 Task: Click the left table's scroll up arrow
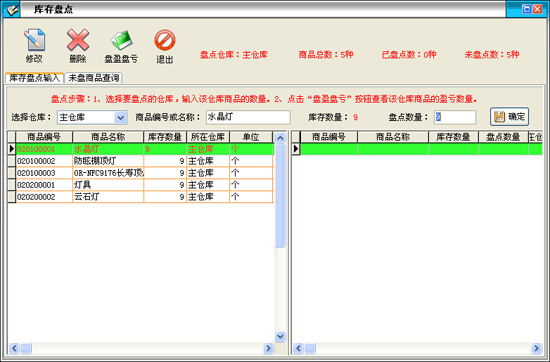coord(280,138)
